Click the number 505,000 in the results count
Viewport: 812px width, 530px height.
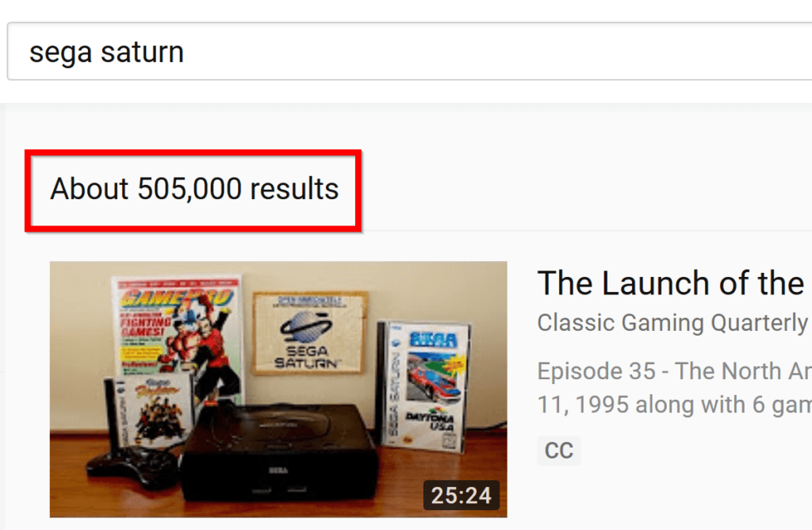190,189
